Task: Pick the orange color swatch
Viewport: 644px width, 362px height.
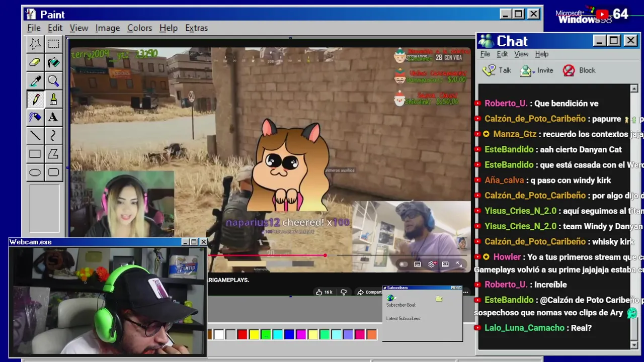Action: 371,334
